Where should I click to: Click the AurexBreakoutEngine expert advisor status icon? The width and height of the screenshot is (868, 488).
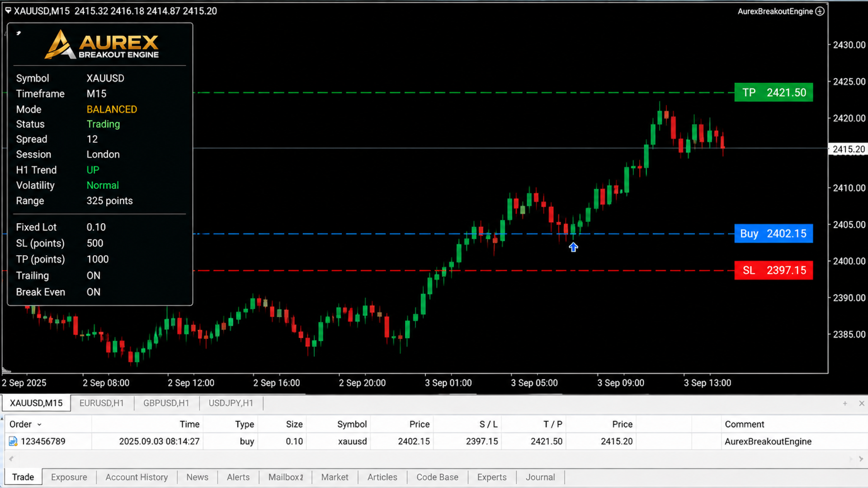coord(820,11)
